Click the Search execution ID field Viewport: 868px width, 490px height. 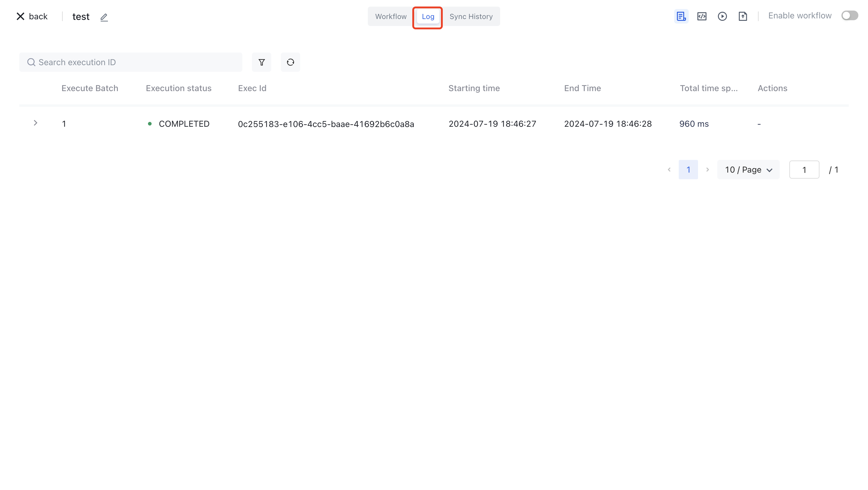pos(131,62)
